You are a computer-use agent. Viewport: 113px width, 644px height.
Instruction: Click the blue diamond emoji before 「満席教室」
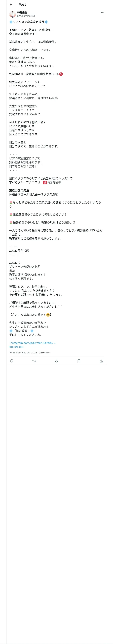(x=11, y=331)
